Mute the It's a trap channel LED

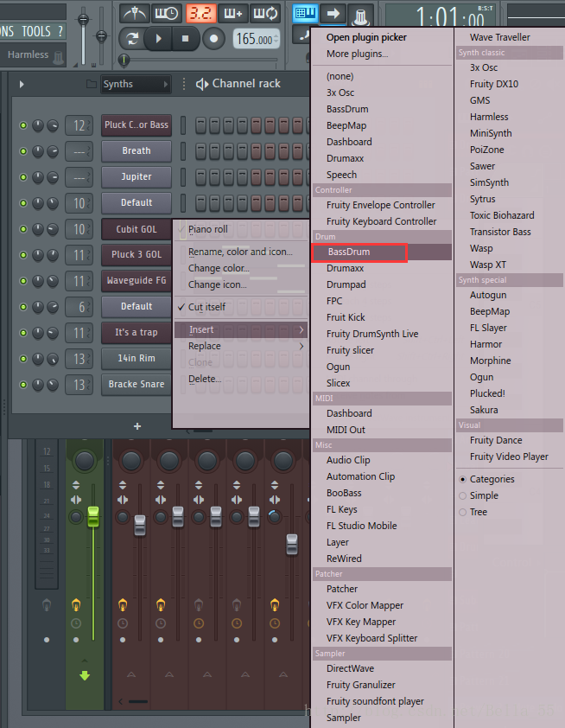click(22, 333)
